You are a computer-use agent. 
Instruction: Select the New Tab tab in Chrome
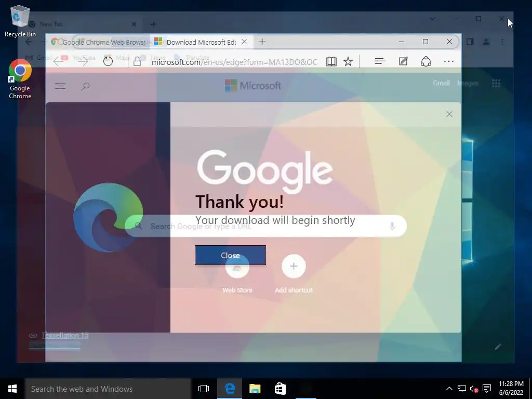point(82,24)
